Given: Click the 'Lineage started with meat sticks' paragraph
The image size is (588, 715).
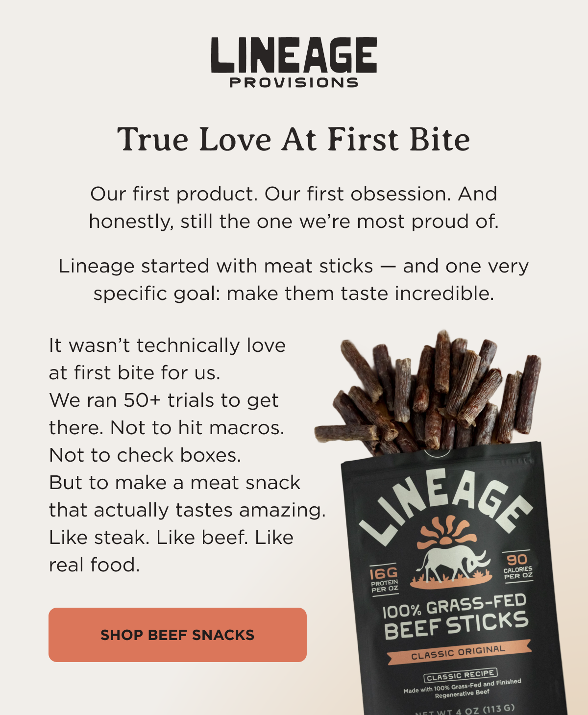Looking at the screenshot, I should [x=294, y=279].
